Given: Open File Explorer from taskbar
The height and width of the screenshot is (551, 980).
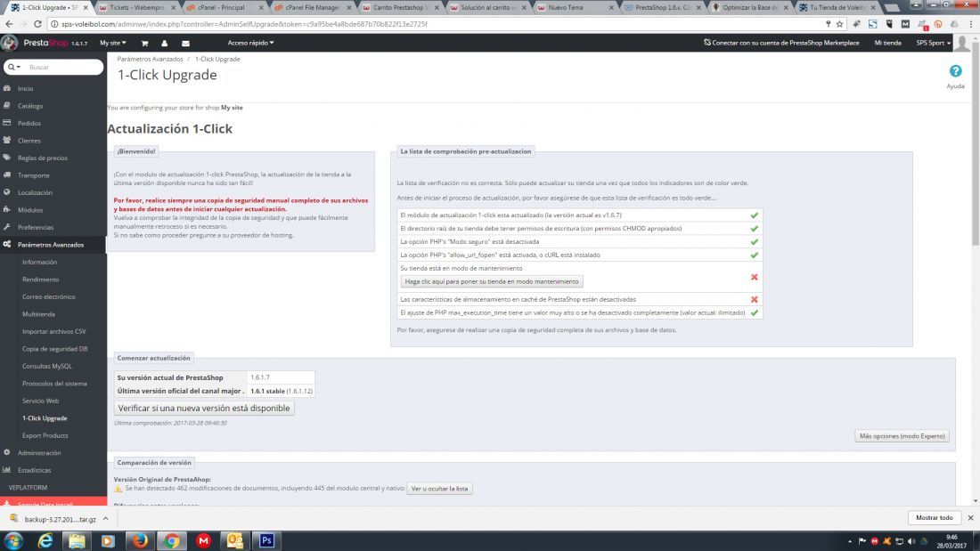Looking at the screenshot, I should click(77, 540).
